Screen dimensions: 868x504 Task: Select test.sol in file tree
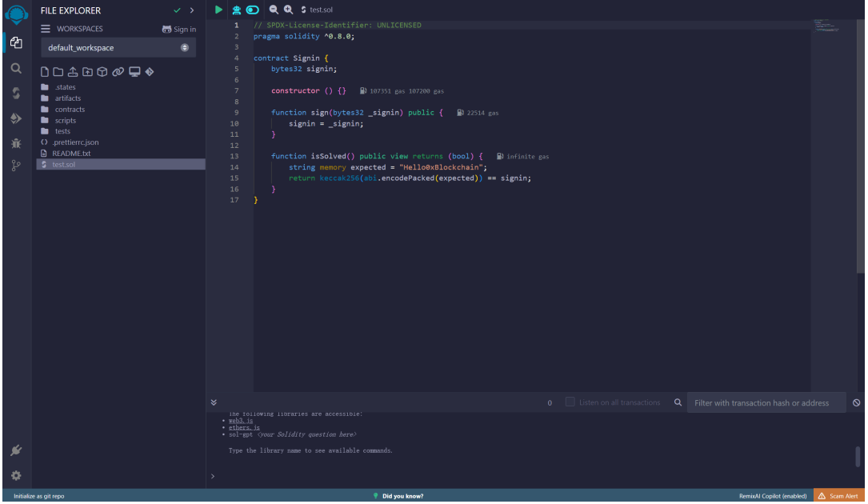[121, 165]
